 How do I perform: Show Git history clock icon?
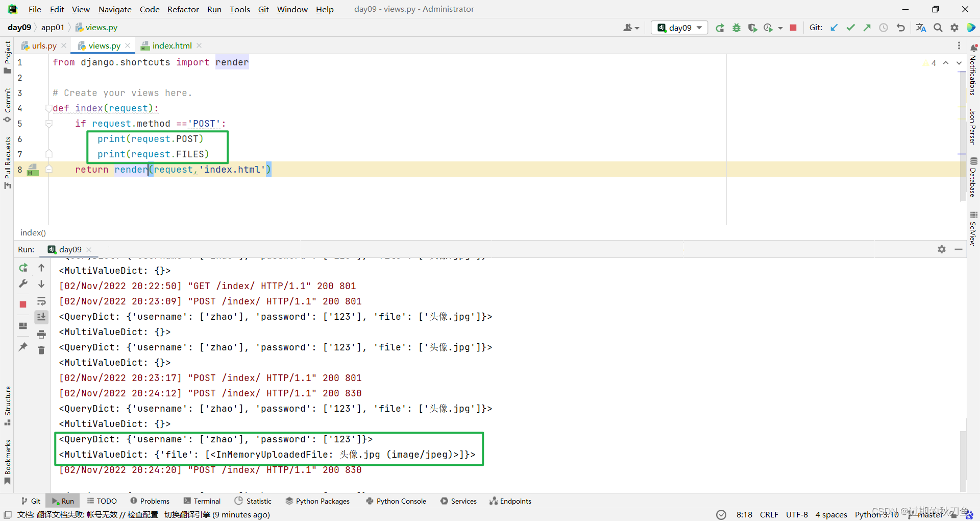pos(884,28)
